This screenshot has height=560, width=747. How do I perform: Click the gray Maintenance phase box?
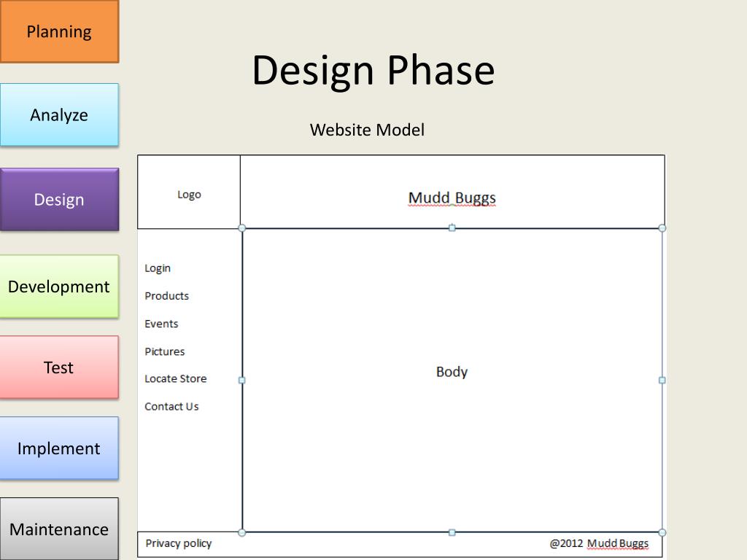click(x=60, y=529)
